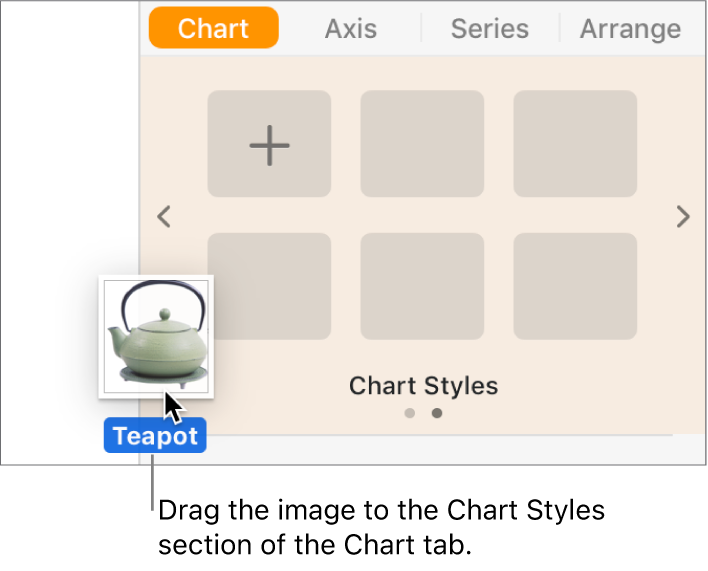Choose the bottom-right empty chart style slot
The image size is (708, 571).
[575, 286]
